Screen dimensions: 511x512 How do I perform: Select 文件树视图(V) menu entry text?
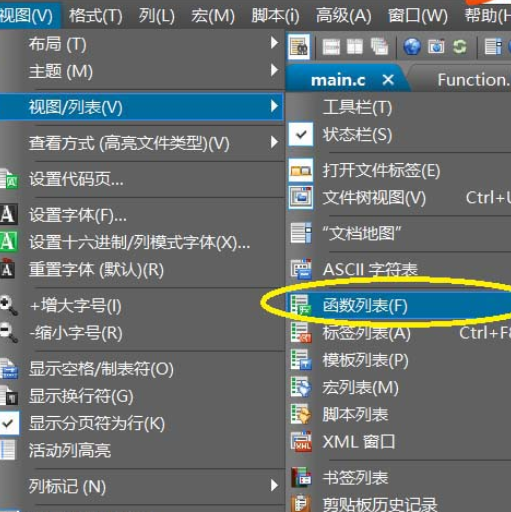tap(374, 198)
